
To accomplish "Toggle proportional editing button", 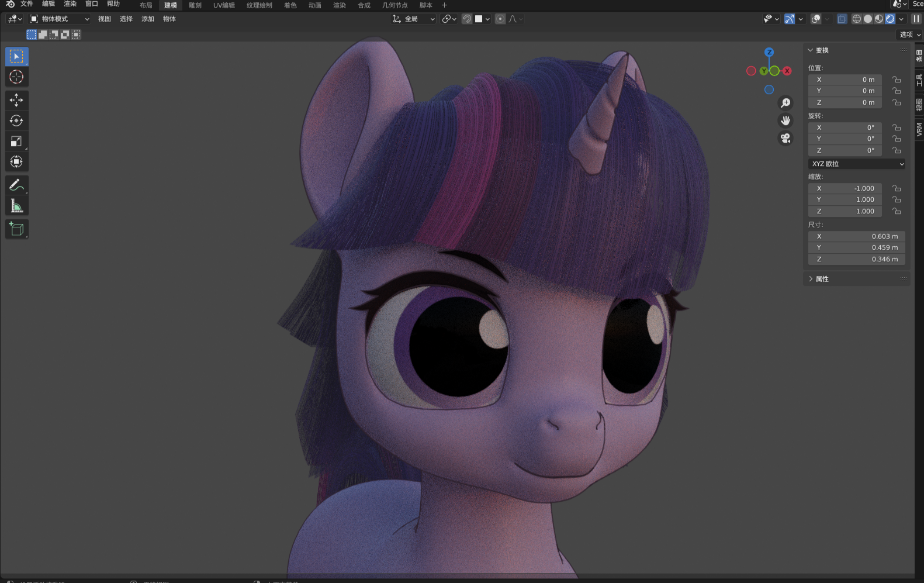I will point(500,19).
